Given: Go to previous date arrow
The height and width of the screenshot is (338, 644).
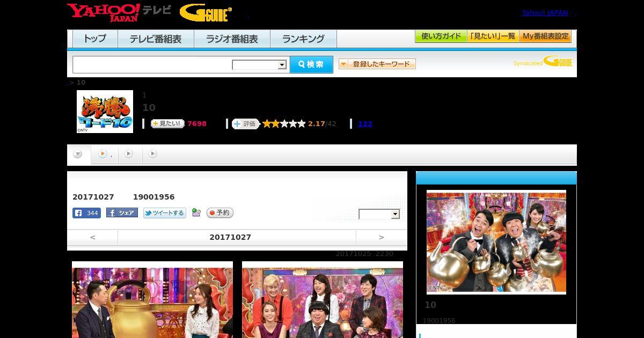Looking at the screenshot, I should pyautogui.click(x=93, y=237).
